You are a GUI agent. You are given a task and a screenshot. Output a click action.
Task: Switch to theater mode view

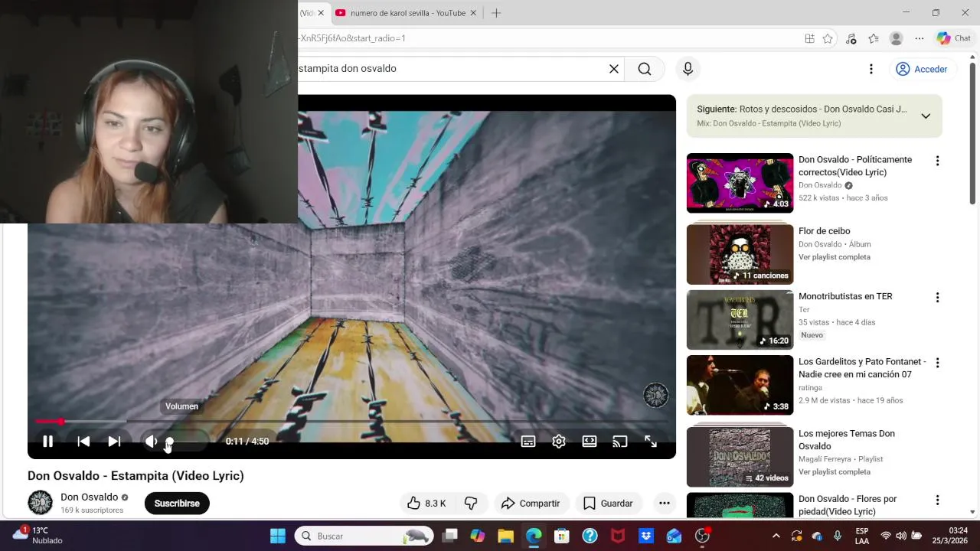pyautogui.click(x=590, y=442)
